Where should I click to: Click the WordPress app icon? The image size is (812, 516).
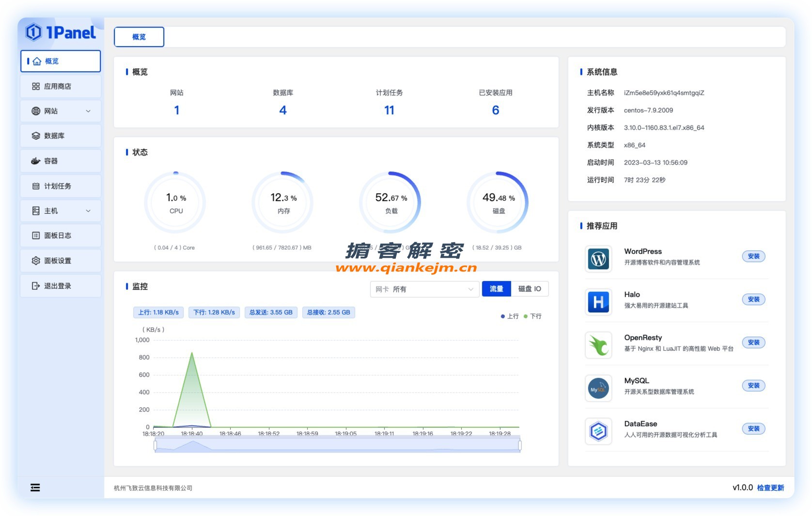[x=598, y=259]
